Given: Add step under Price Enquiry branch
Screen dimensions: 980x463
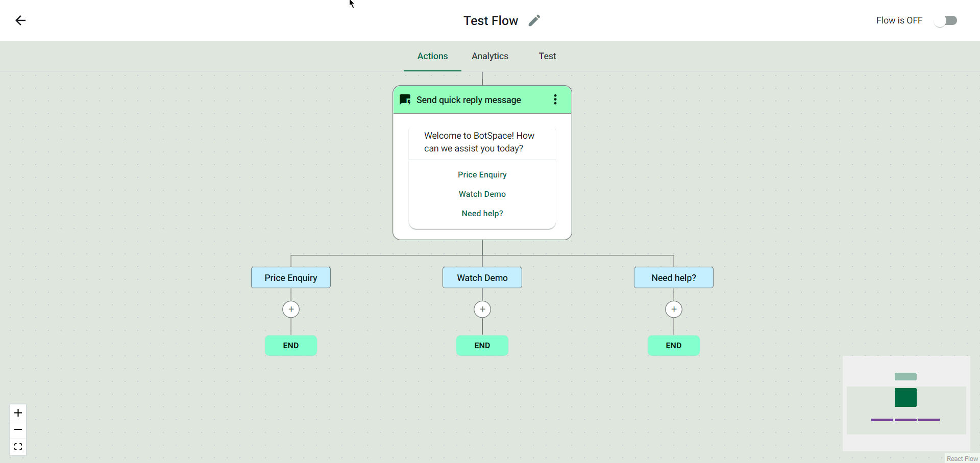Looking at the screenshot, I should [x=291, y=310].
